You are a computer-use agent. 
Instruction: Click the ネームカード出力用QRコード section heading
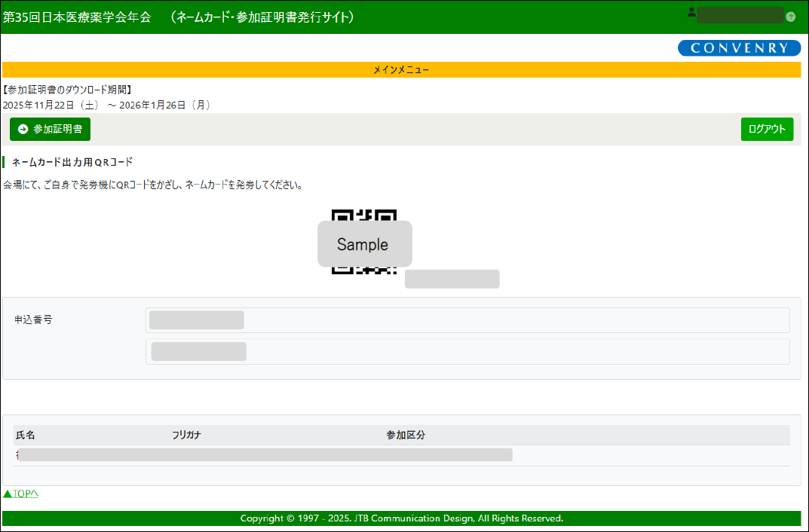pyautogui.click(x=72, y=162)
